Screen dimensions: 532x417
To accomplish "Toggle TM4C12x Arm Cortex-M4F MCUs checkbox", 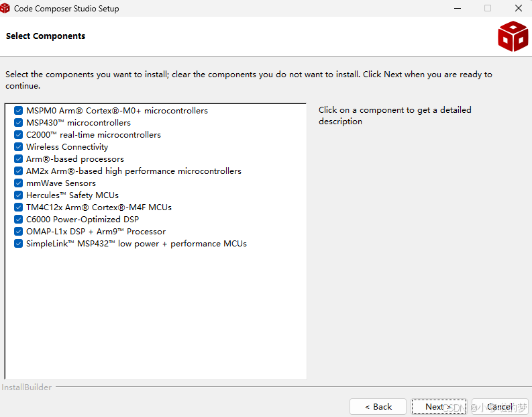I will pyautogui.click(x=18, y=207).
